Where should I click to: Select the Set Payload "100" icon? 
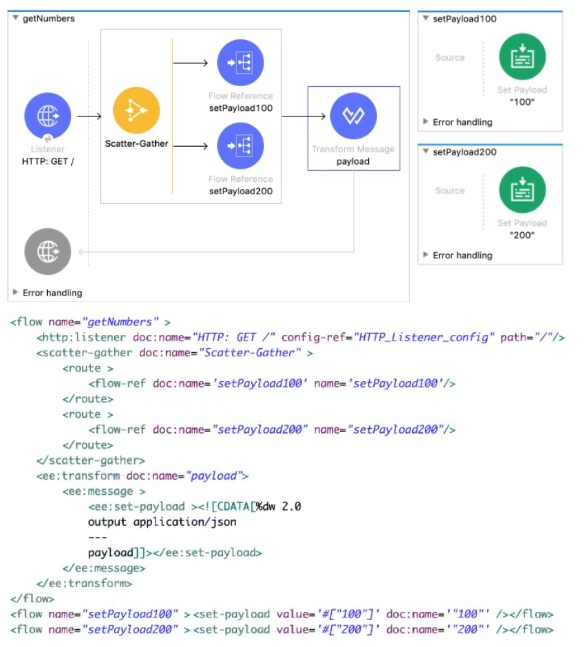tap(522, 57)
